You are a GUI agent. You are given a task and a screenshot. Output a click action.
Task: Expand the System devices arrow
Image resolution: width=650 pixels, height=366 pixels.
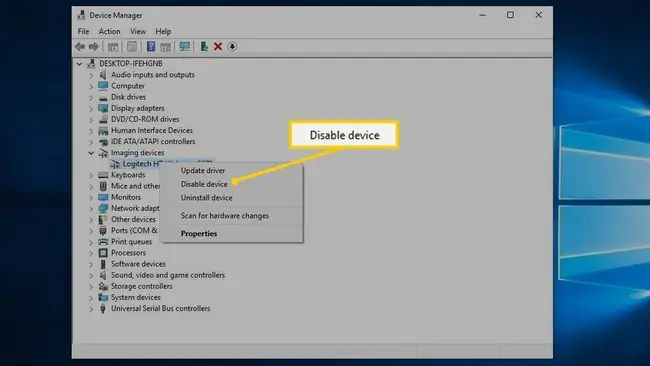pos(91,298)
